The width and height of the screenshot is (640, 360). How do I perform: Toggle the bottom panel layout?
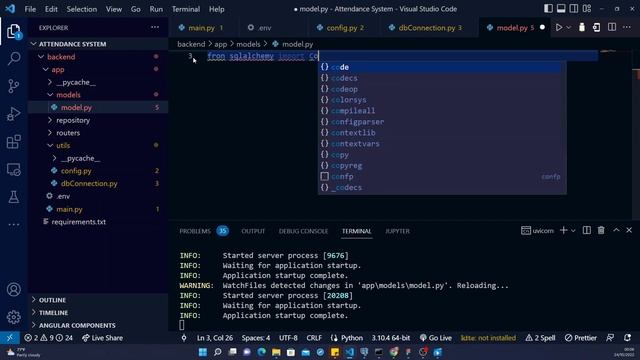(561, 9)
